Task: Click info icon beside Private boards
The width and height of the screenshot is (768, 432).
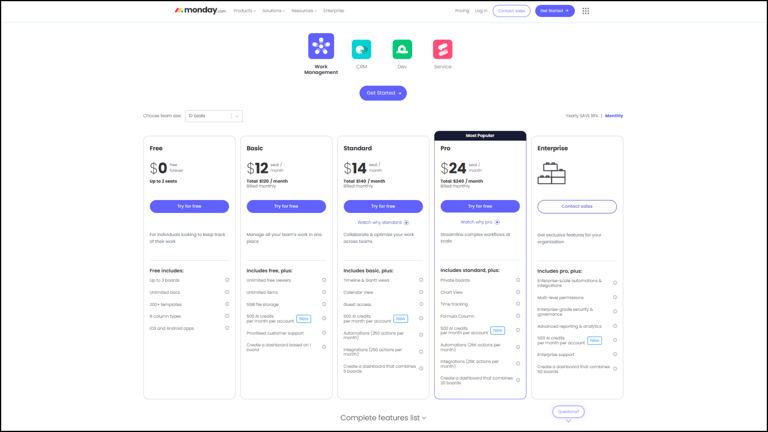Action: (518, 280)
